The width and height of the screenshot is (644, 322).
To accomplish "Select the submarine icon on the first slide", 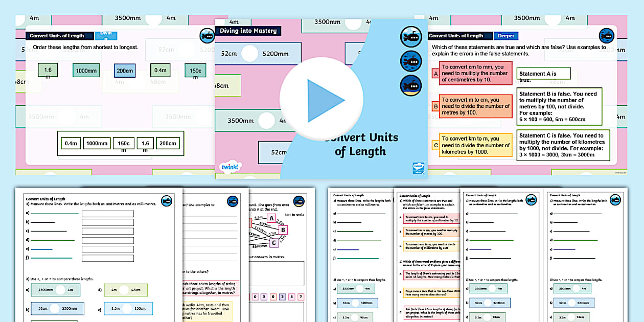I will [206, 36].
